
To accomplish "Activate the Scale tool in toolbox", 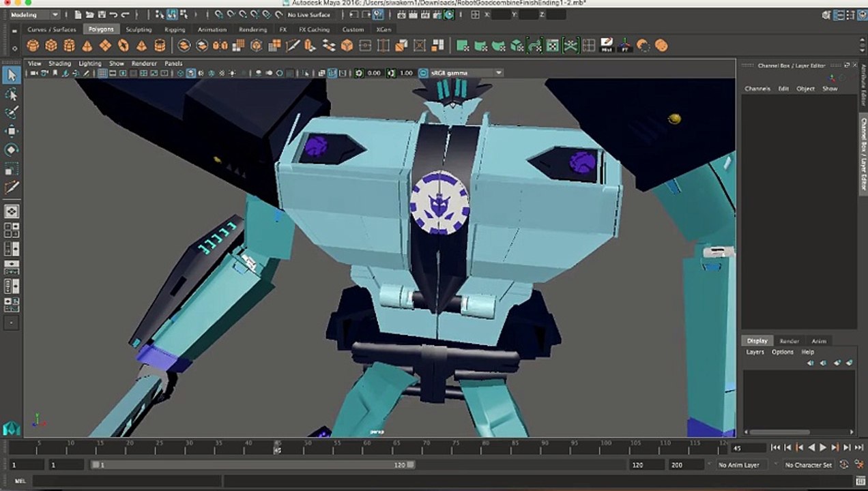I will click(12, 168).
